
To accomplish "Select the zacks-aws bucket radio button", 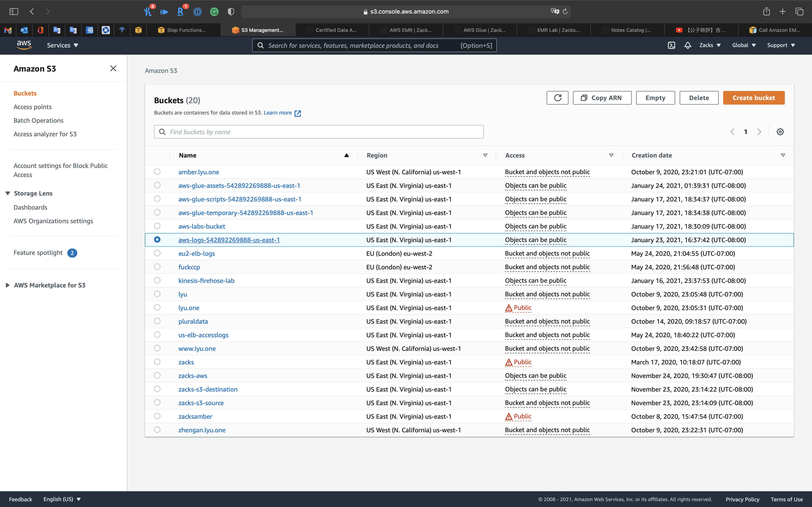I will pos(157,375).
